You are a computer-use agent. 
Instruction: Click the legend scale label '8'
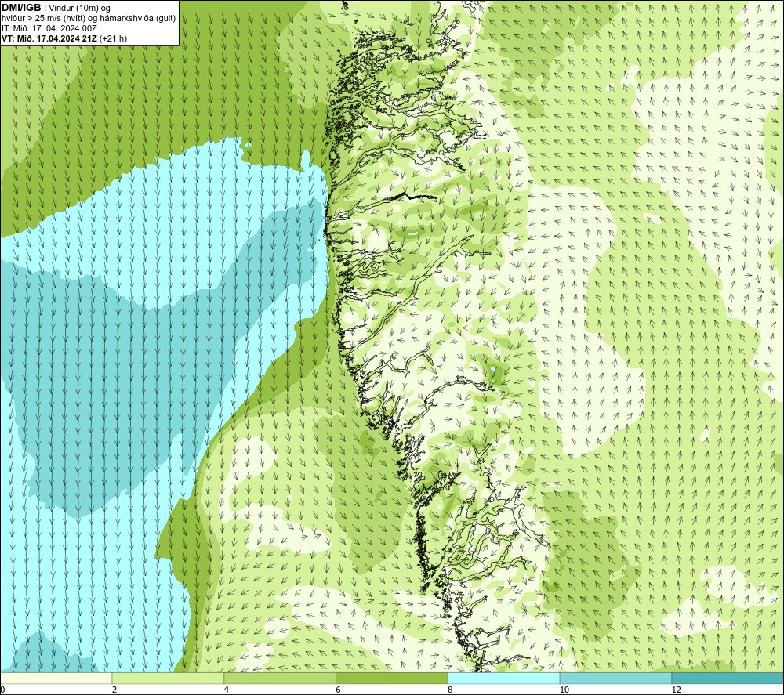[451, 690]
